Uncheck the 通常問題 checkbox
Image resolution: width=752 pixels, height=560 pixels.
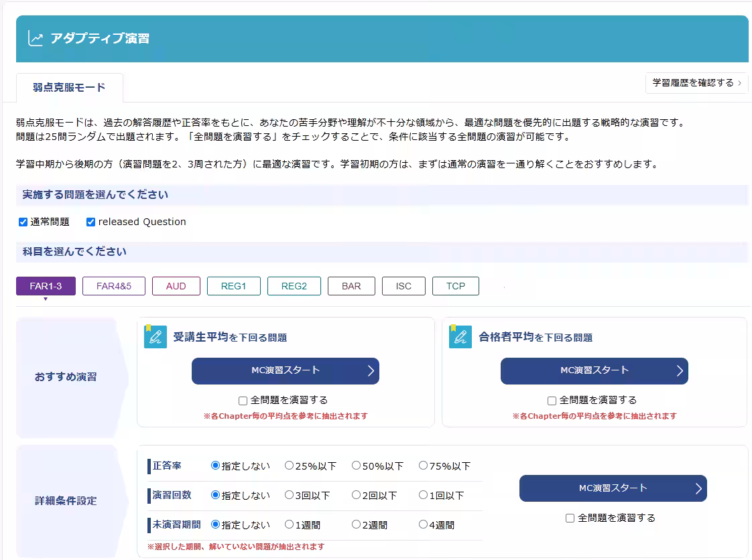(x=22, y=221)
